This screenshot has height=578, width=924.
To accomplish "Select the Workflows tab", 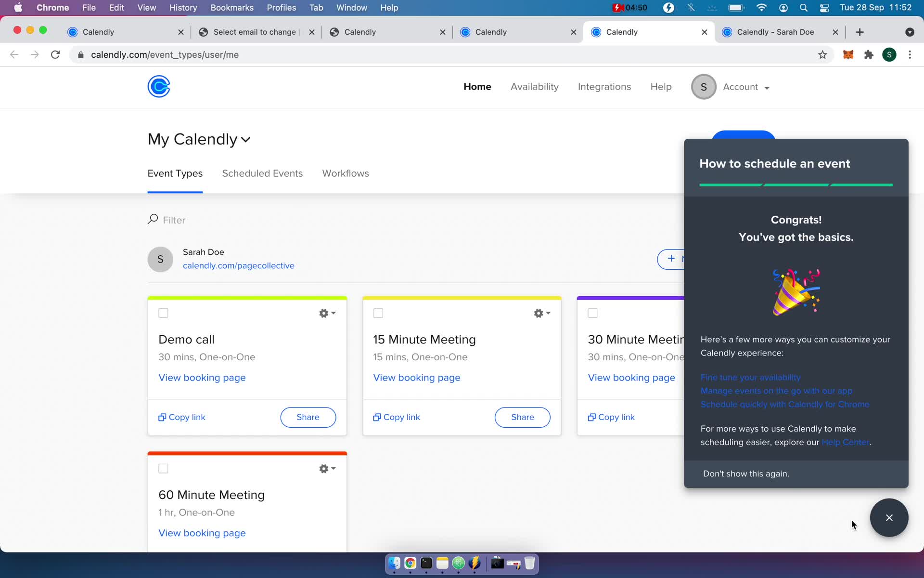I will click(x=345, y=173).
